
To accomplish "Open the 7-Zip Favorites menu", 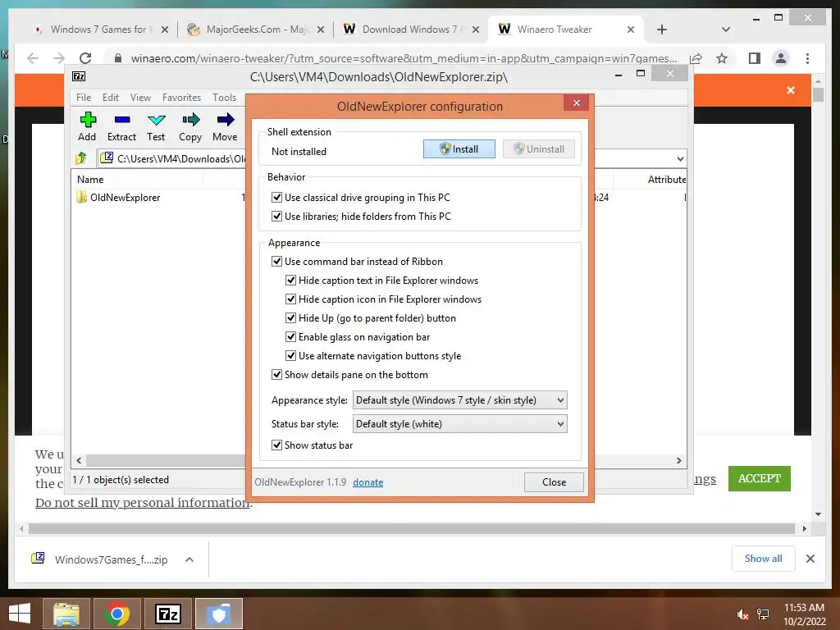I will pyautogui.click(x=181, y=98).
